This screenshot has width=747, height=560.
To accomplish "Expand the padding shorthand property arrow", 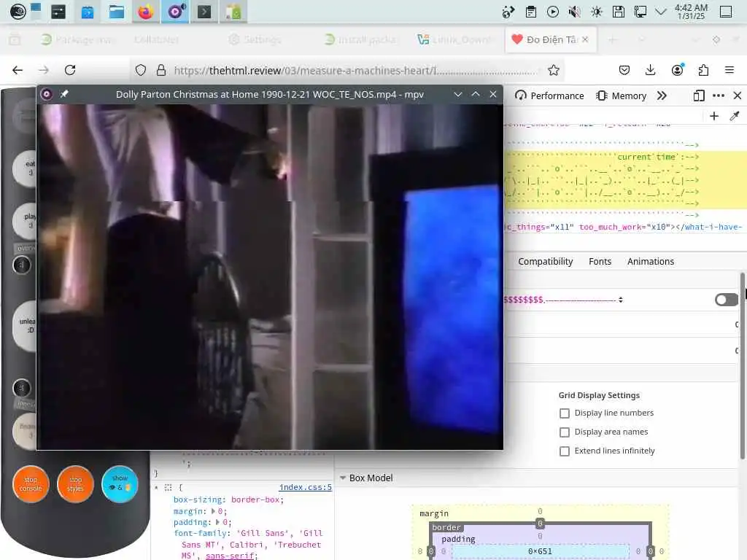I will point(217,522).
